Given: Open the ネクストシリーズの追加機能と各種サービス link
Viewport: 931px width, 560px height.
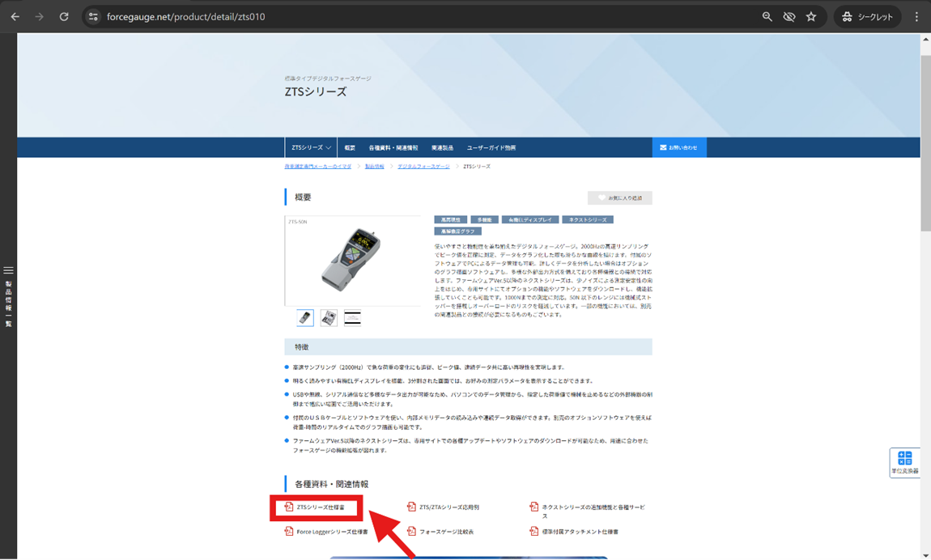Looking at the screenshot, I should [593, 511].
